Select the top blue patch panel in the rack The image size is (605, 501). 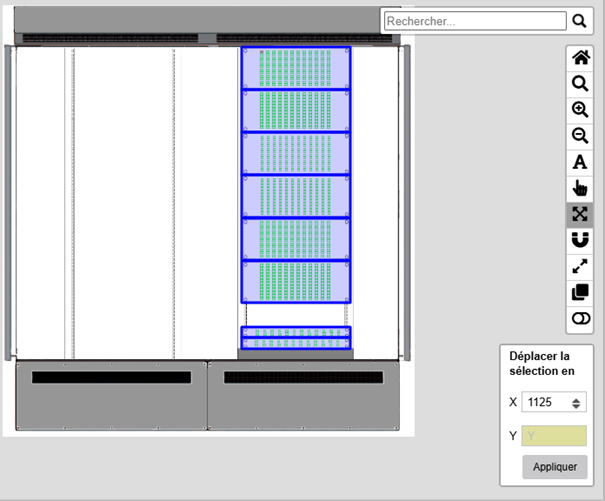pyautogui.click(x=296, y=67)
